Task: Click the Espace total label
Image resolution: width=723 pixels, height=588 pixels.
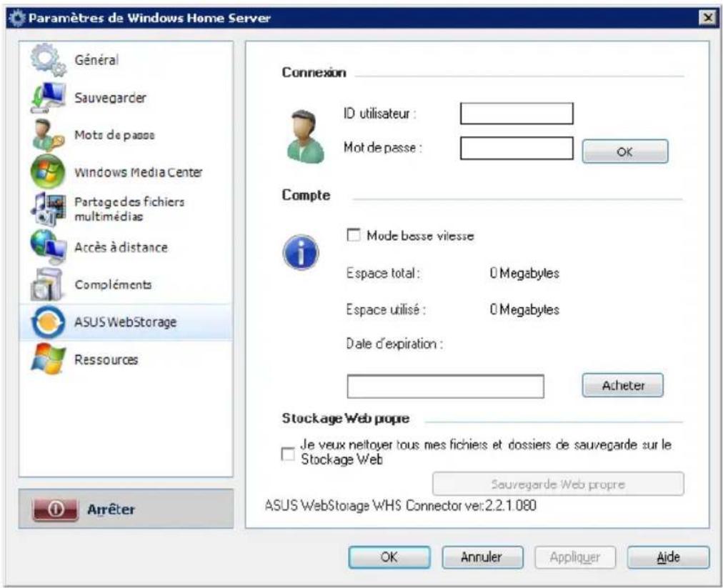Action: (x=383, y=273)
